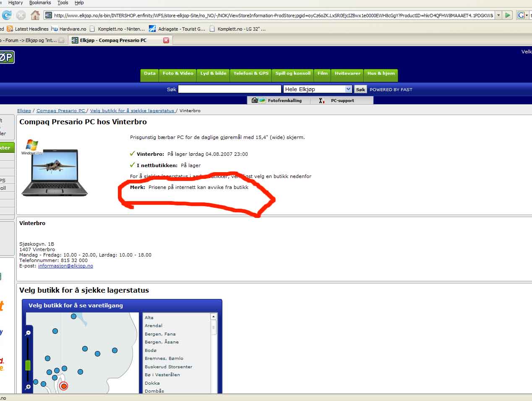Click the green Go arrow button
Viewport: 532px width, 401px height.
pos(508,15)
